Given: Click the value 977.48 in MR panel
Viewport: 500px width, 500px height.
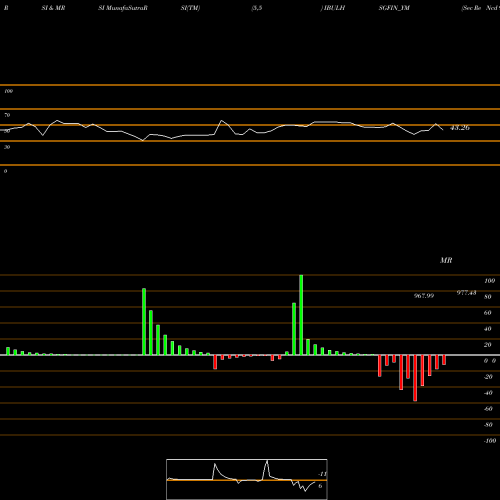Looking at the screenshot, I should tap(466, 293).
